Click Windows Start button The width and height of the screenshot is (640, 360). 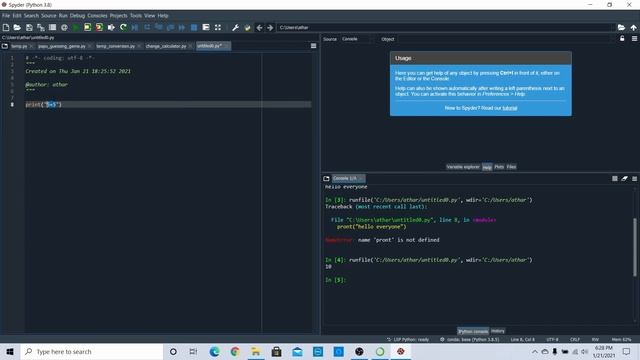click(10, 351)
